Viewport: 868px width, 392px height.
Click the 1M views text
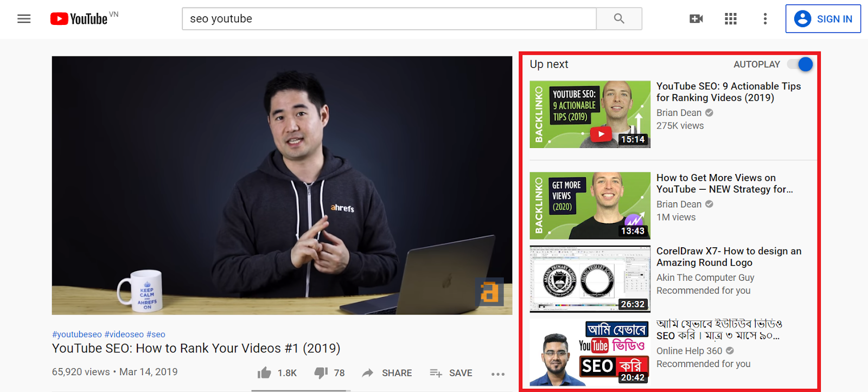pos(676,217)
